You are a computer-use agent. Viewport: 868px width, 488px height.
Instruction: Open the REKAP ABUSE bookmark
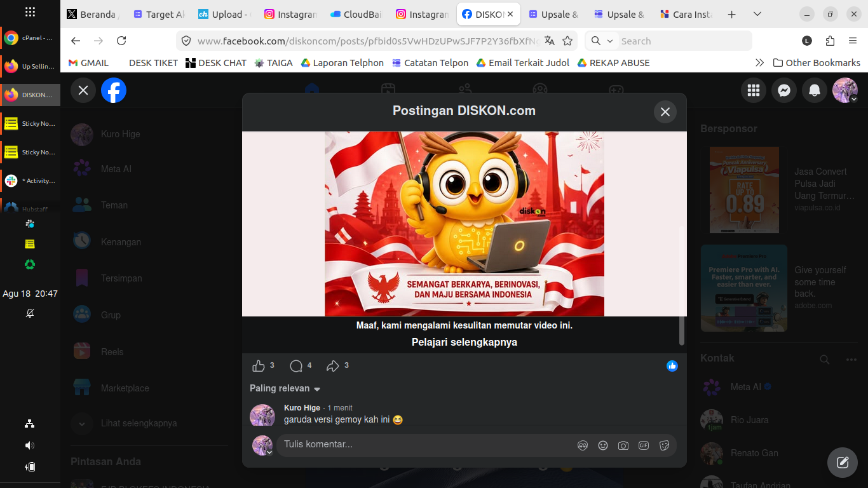point(613,63)
